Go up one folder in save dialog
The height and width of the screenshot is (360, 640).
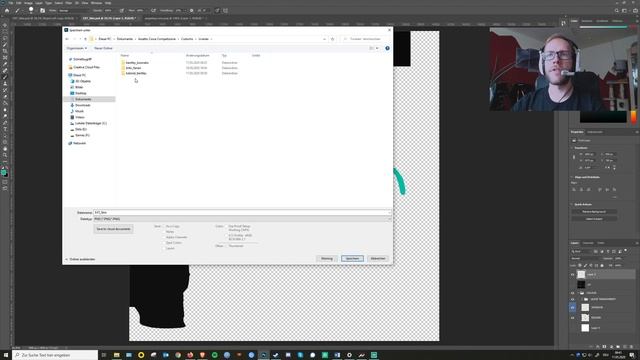click(x=85, y=39)
